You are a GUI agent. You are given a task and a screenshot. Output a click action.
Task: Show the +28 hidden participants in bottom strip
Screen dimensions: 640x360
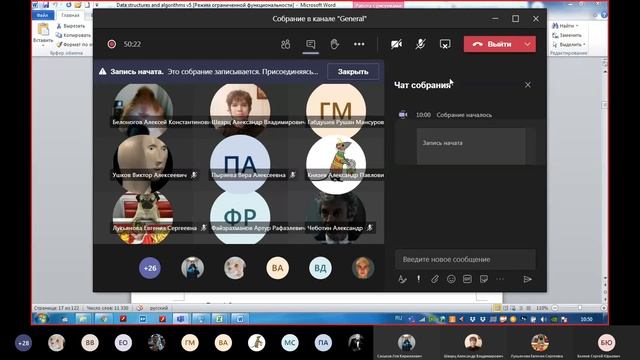(23, 343)
